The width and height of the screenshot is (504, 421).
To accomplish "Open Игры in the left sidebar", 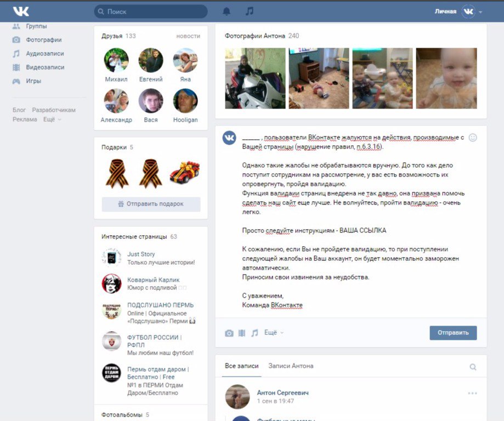I will pyautogui.click(x=33, y=81).
